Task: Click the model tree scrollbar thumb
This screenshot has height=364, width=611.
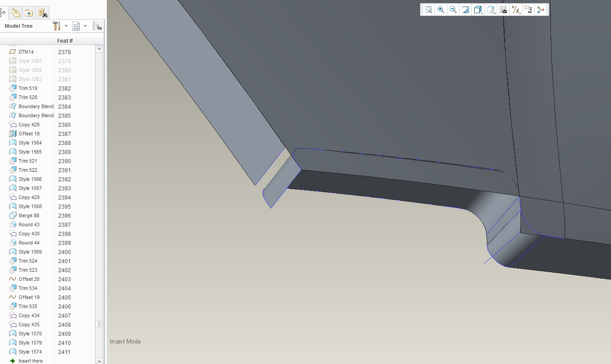Action: pos(99,324)
